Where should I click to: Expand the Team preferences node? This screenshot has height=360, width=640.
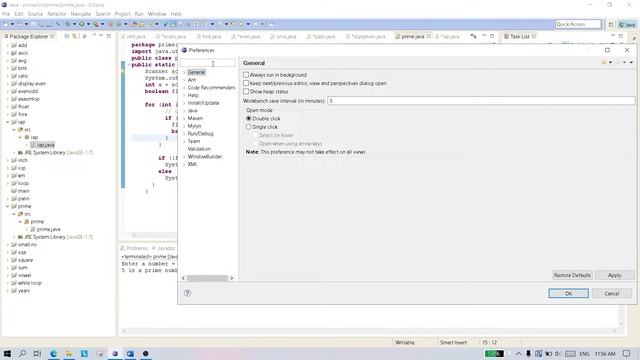tap(184, 141)
